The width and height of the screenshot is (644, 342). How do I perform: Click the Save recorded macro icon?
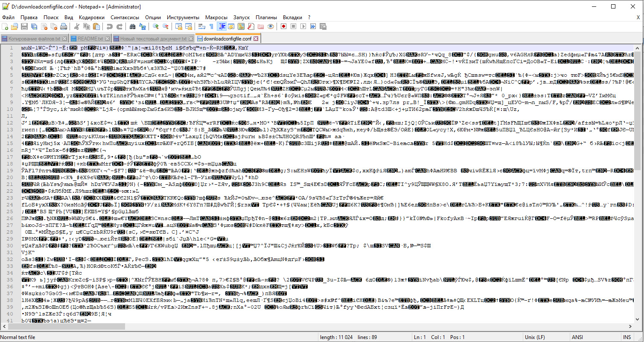(x=323, y=26)
